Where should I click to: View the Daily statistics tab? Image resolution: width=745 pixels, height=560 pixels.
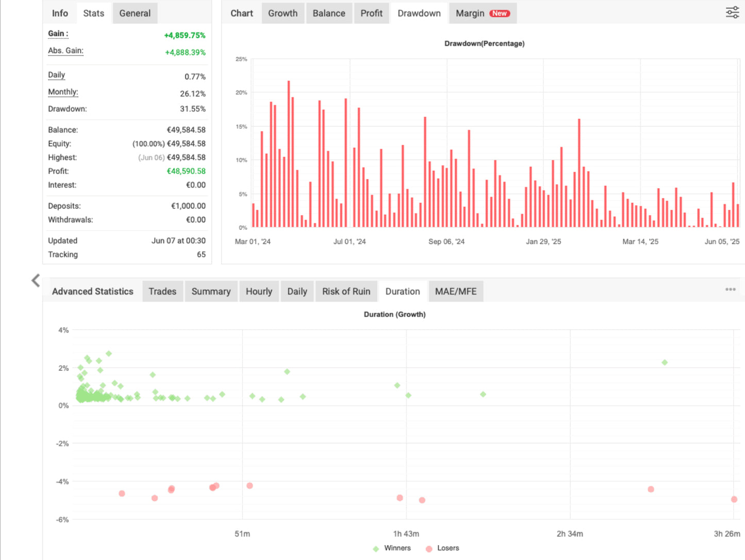click(x=297, y=291)
